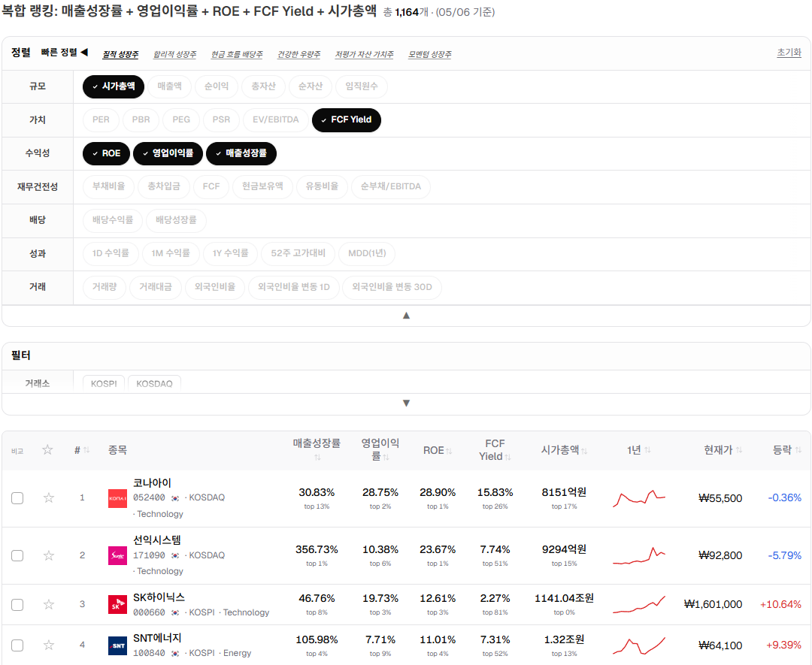Add 거래대금 to the ranking

(156, 287)
